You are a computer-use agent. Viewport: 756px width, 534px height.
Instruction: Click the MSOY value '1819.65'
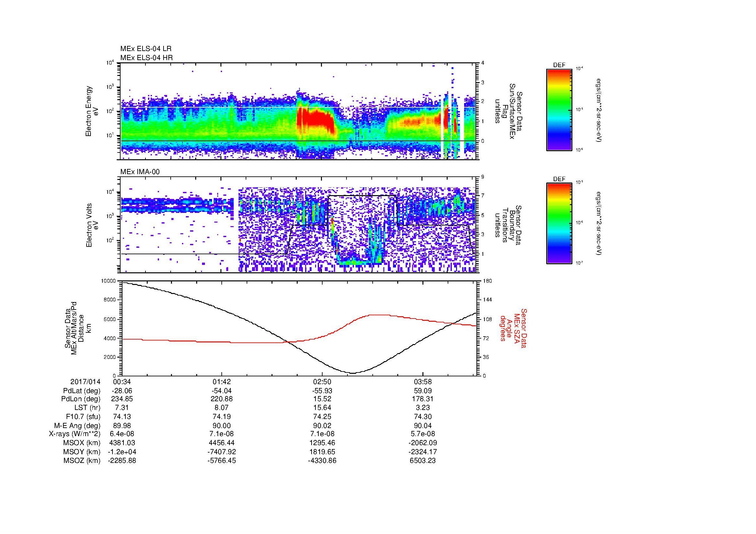coord(322,452)
